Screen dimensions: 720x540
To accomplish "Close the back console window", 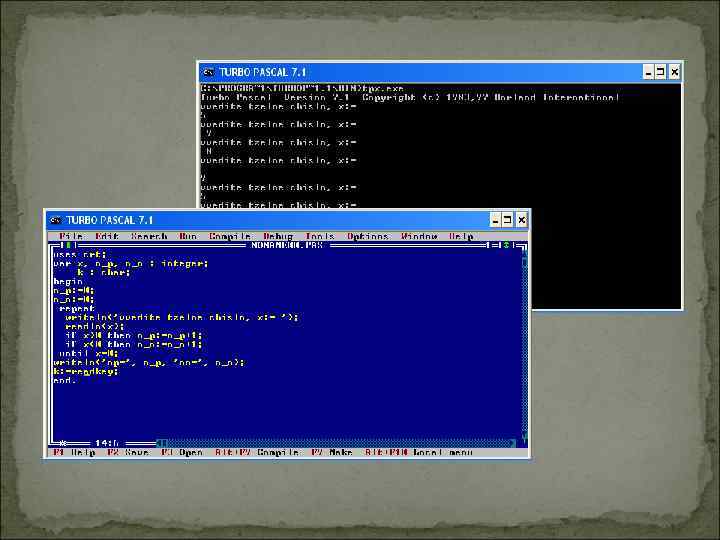I will pyautogui.click(x=675, y=72).
